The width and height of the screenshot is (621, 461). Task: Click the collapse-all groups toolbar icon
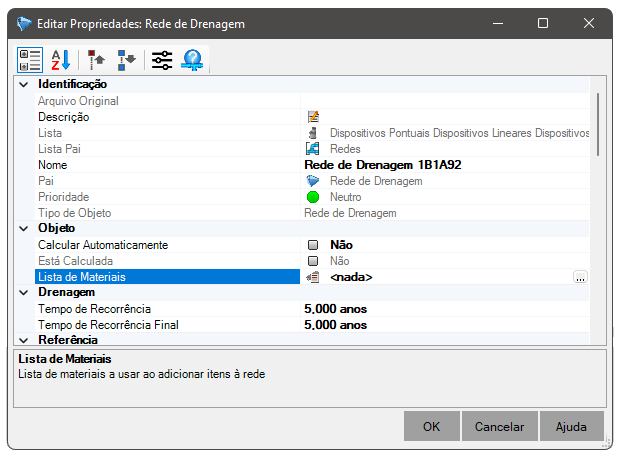pos(96,60)
